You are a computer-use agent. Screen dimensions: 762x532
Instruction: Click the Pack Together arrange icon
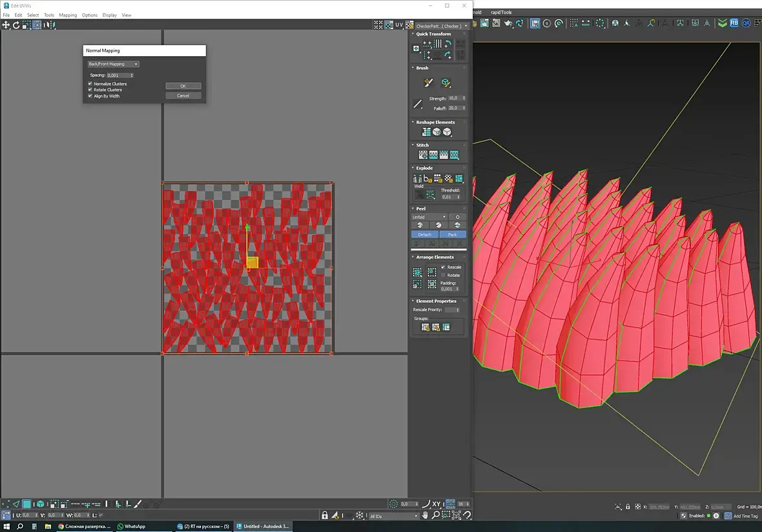tap(431, 272)
